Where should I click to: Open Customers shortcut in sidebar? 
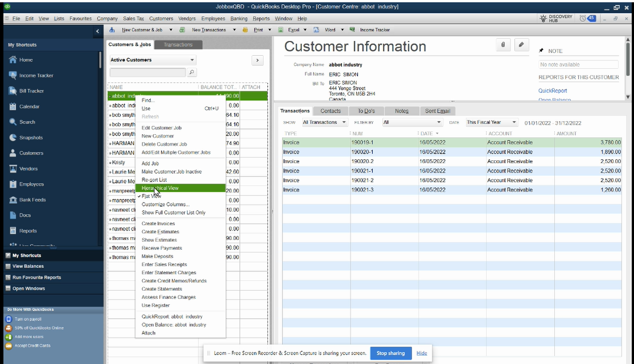pyautogui.click(x=31, y=153)
